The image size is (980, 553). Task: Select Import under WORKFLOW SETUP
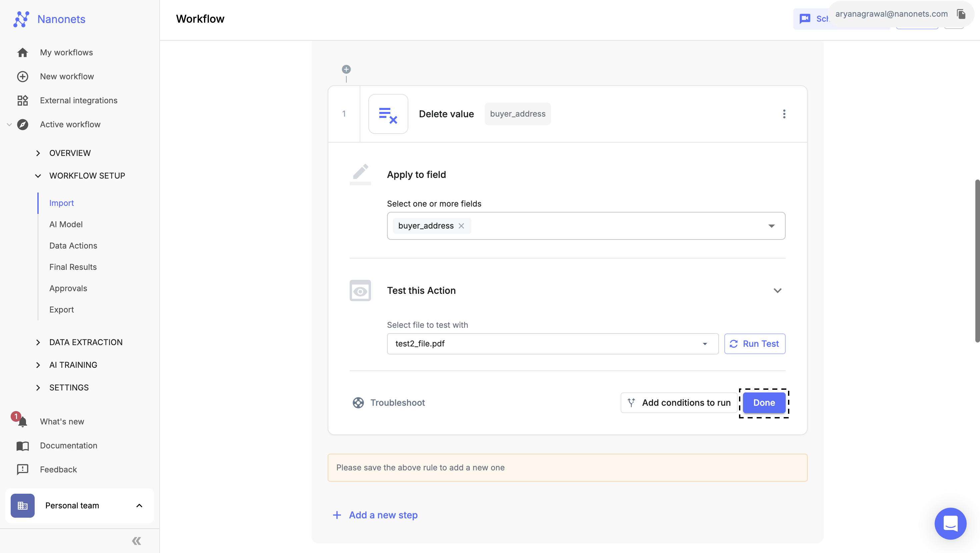click(x=61, y=203)
